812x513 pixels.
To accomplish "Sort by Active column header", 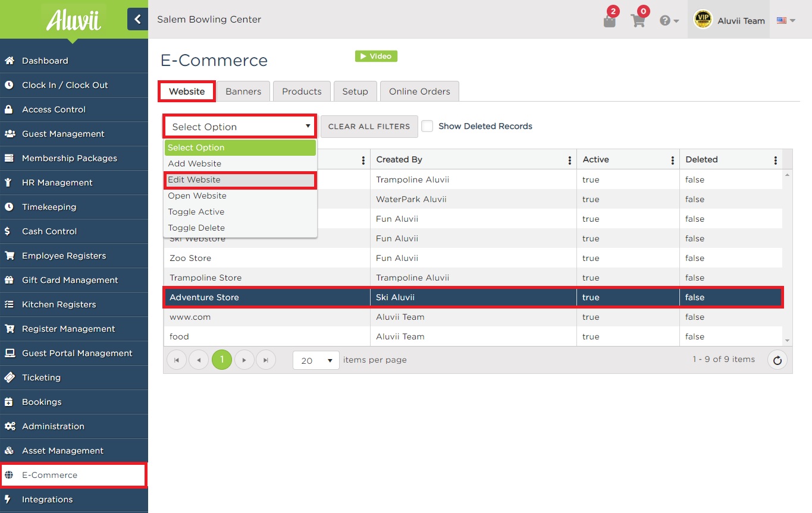I will tap(595, 159).
